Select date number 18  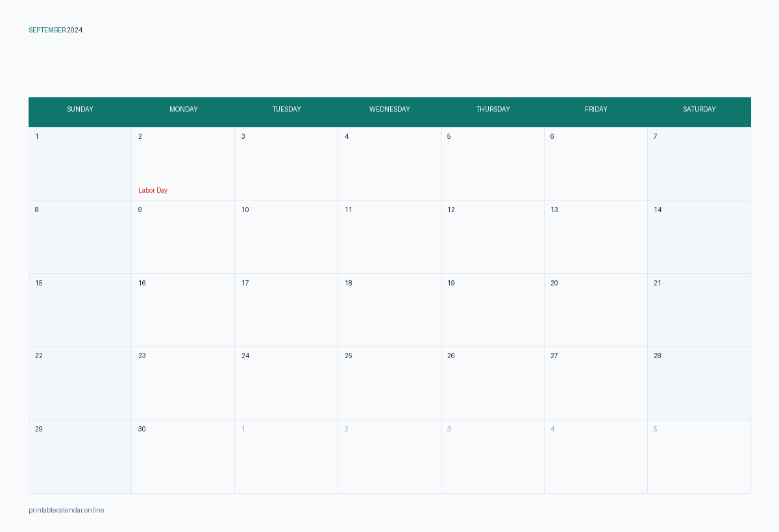coord(349,283)
